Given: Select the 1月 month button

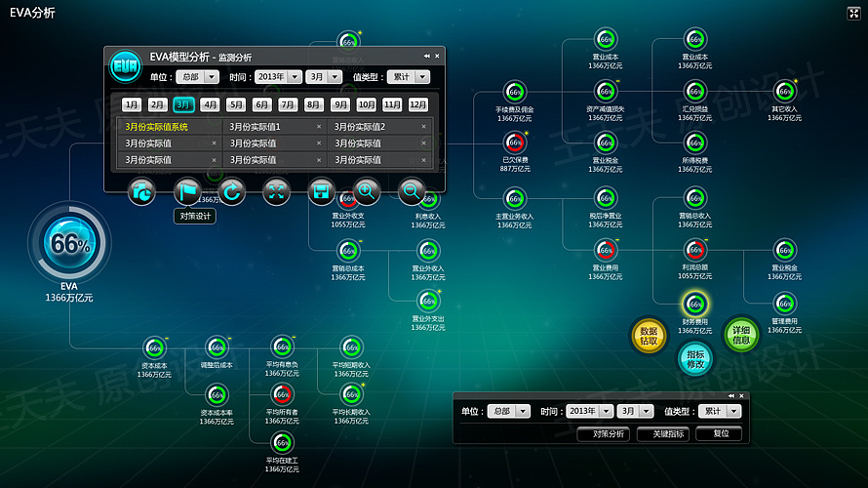Looking at the screenshot, I should (x=132, y=104).
